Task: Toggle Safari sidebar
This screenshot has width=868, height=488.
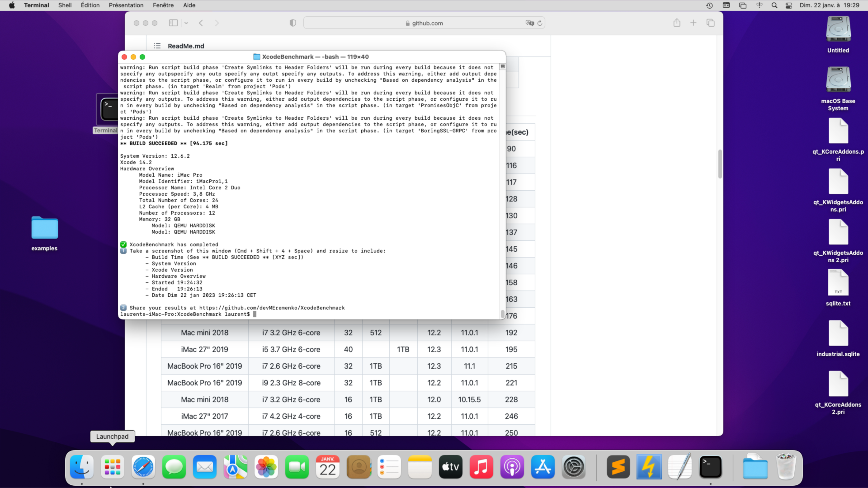Action: [x=173, y=23]
